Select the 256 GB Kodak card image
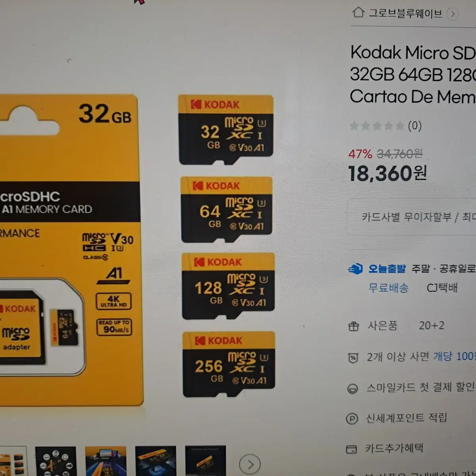Screen dimensions: 476x476 (x=229, y=364)
